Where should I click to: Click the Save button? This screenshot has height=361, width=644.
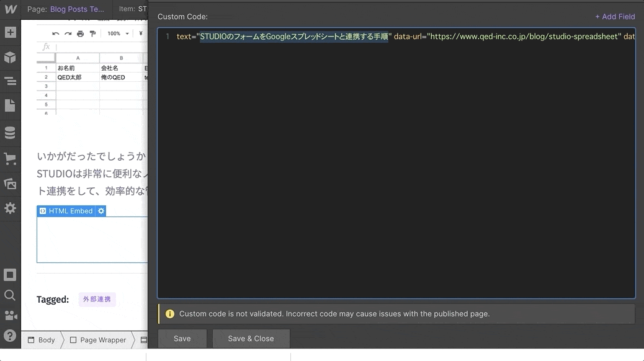click(182, 339)
